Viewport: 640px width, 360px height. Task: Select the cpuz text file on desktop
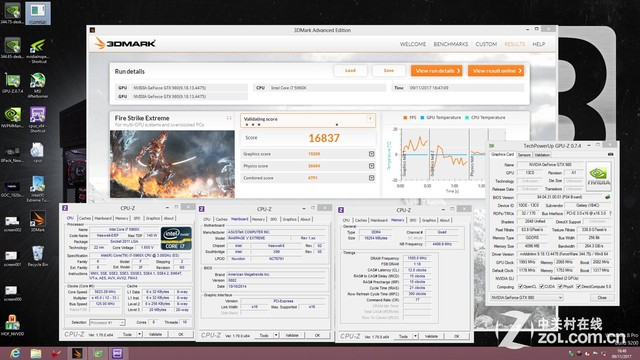click(38, 152)
